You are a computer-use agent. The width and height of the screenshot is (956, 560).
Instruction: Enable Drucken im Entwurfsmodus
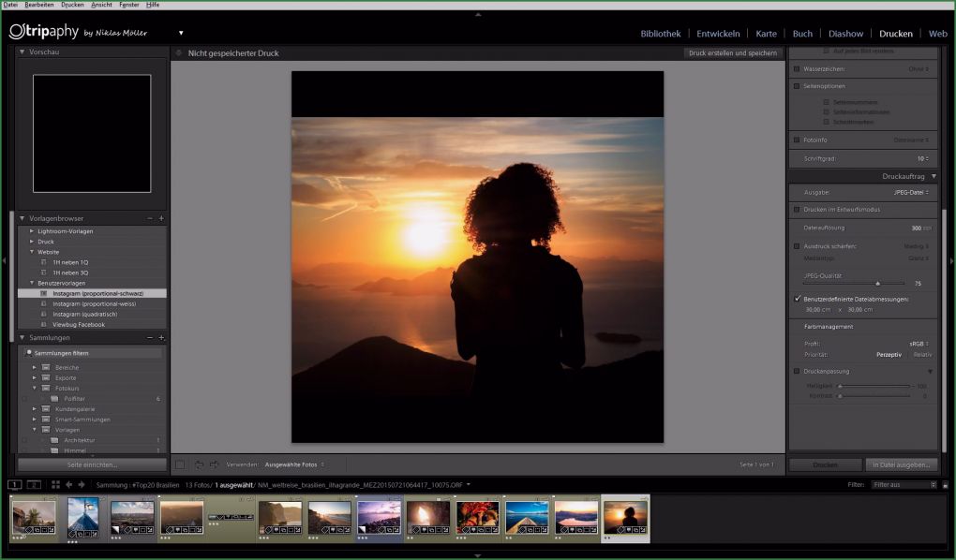coord(796,210)
